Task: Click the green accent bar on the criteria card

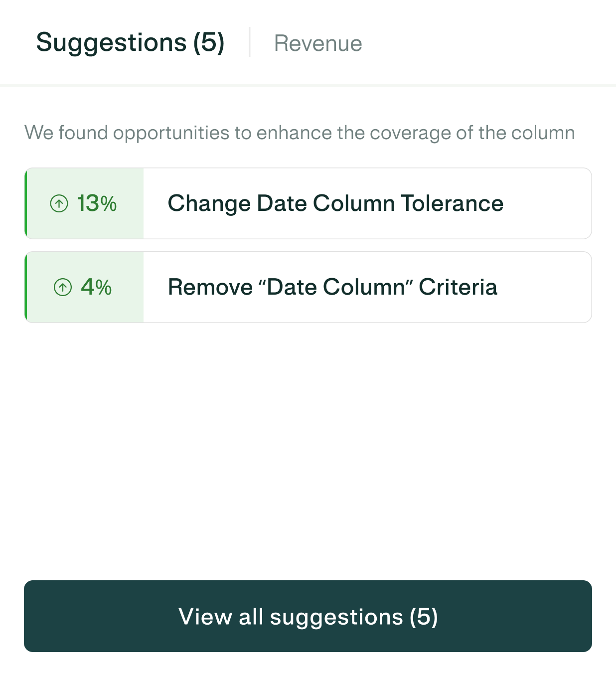Action: (x=25, y=287)
